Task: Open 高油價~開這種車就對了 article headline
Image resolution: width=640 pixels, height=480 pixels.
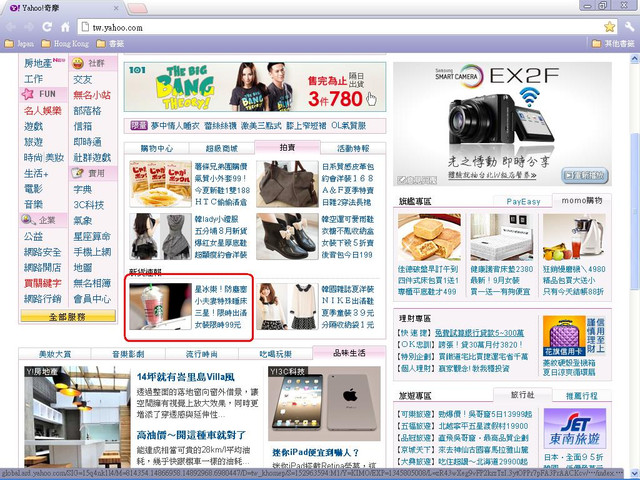Action: point(191,435)
